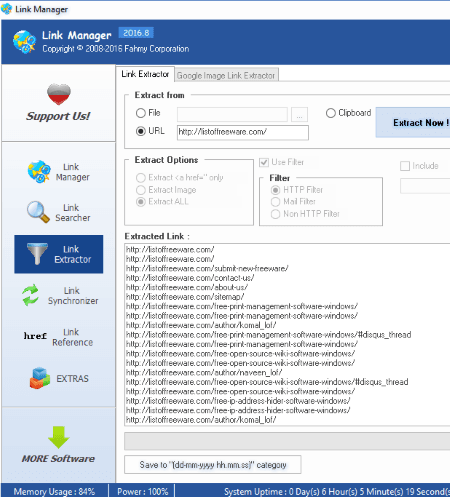Open the Link Searcher magnifier icon
Viewport: 450px width, 497px height.
coord(38,212)
